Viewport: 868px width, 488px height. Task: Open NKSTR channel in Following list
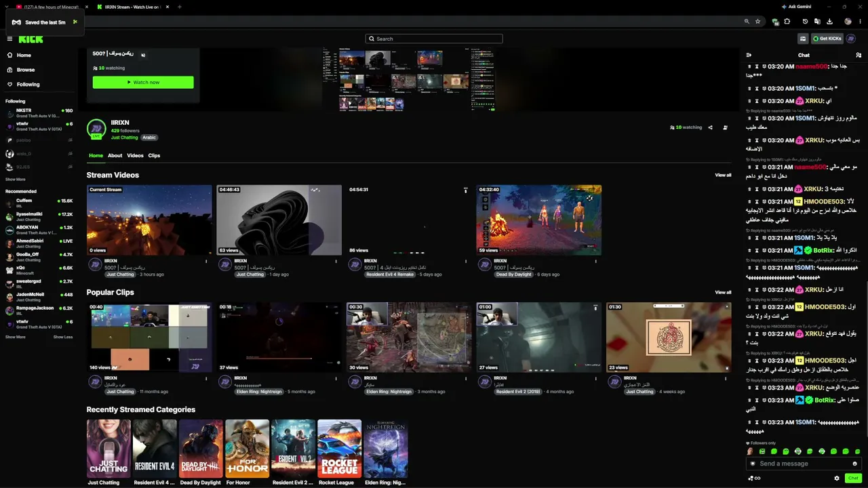[x=39, y=113]
